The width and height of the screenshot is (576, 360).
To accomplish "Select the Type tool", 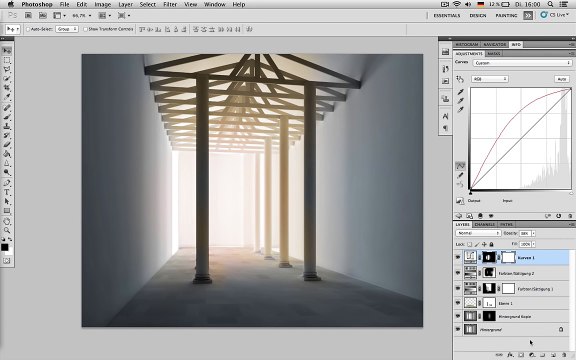I will [x=7, y=192].
